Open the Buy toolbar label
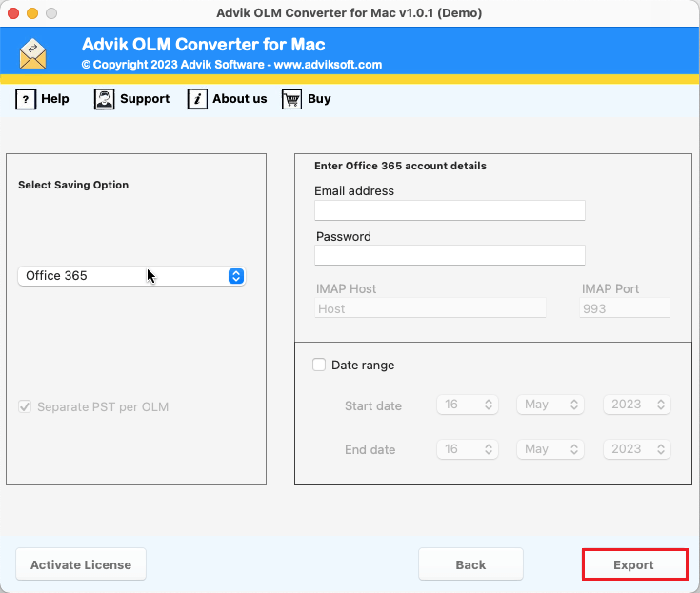 coord(319,99)
